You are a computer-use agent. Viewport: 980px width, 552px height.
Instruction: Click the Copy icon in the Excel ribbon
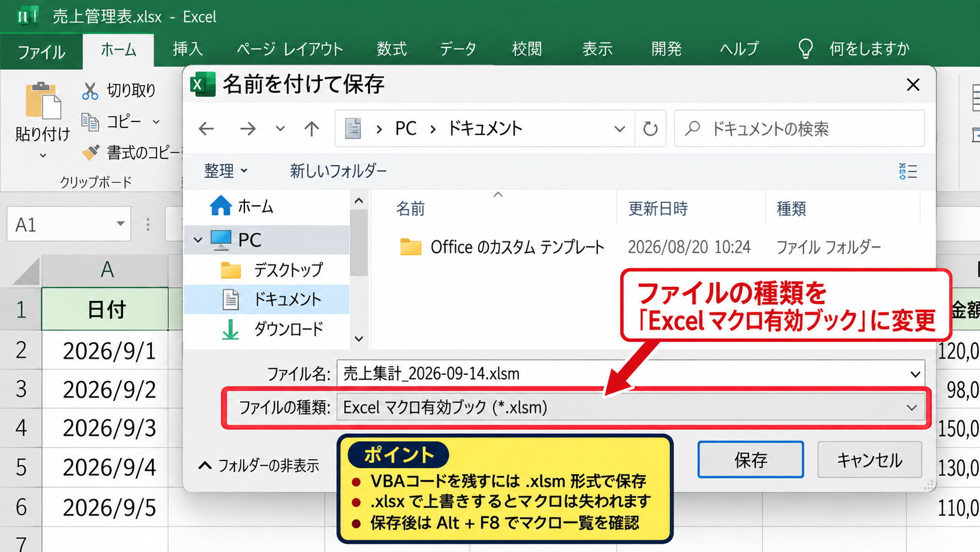pos(90,121)
